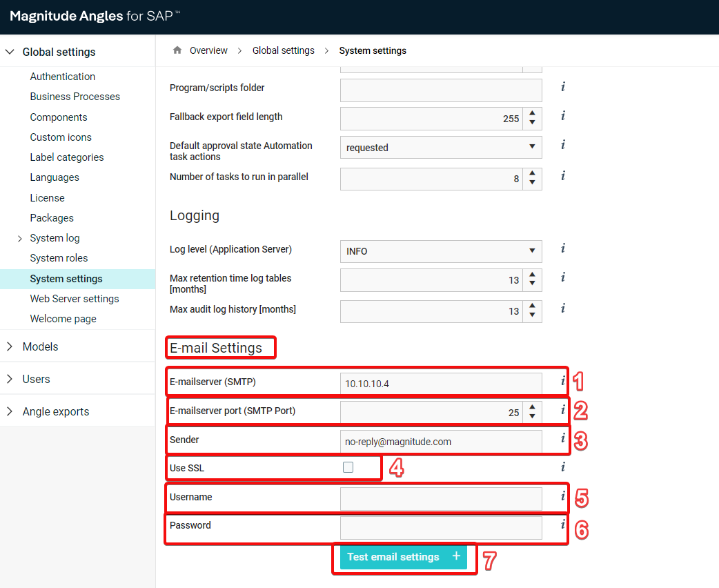Show info for Log level (Application Server)
Viewport: 719px width, 588px height.
point(562,248)
